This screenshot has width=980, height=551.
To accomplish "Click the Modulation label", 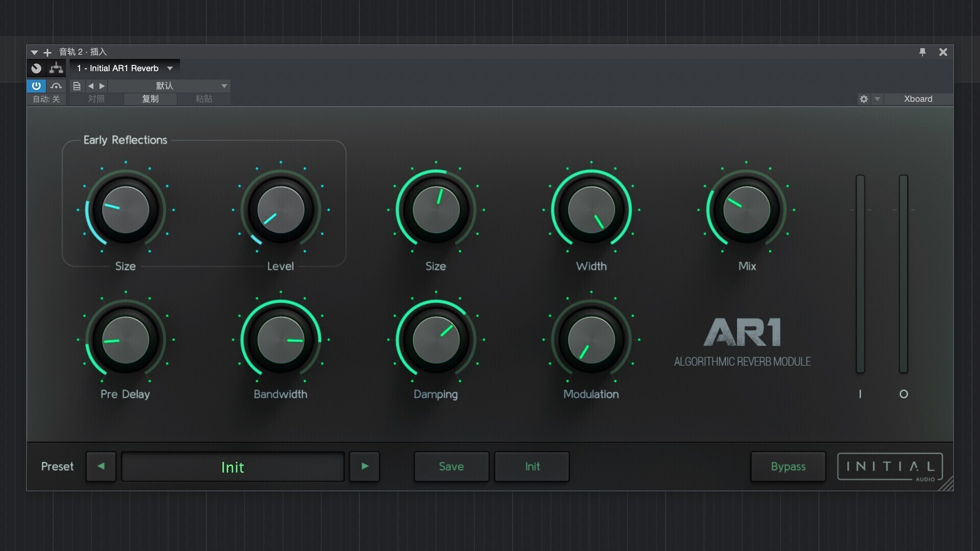I will tap(591, 394).
